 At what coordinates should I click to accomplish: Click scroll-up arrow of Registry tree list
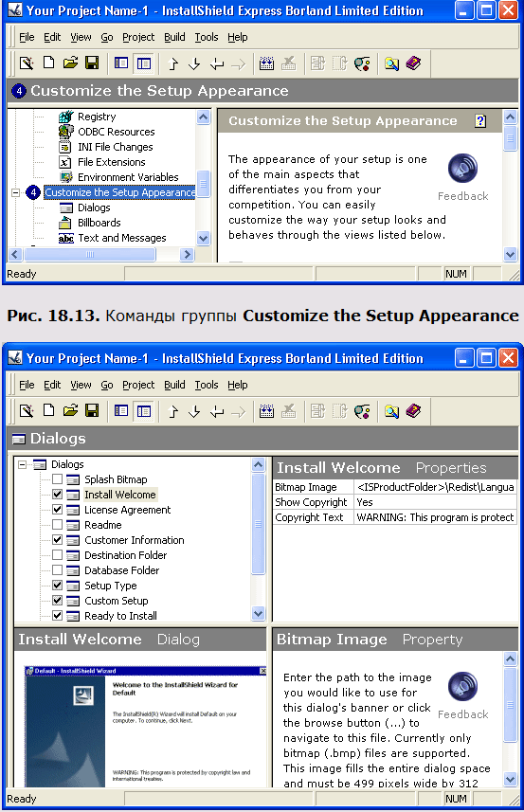tap(204, 117)
